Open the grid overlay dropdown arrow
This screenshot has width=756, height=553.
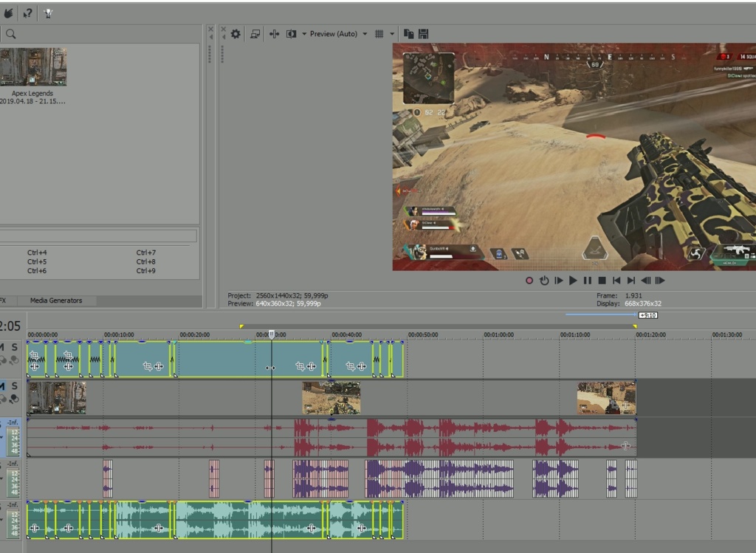pyautogui.click(x=392, y=33)
